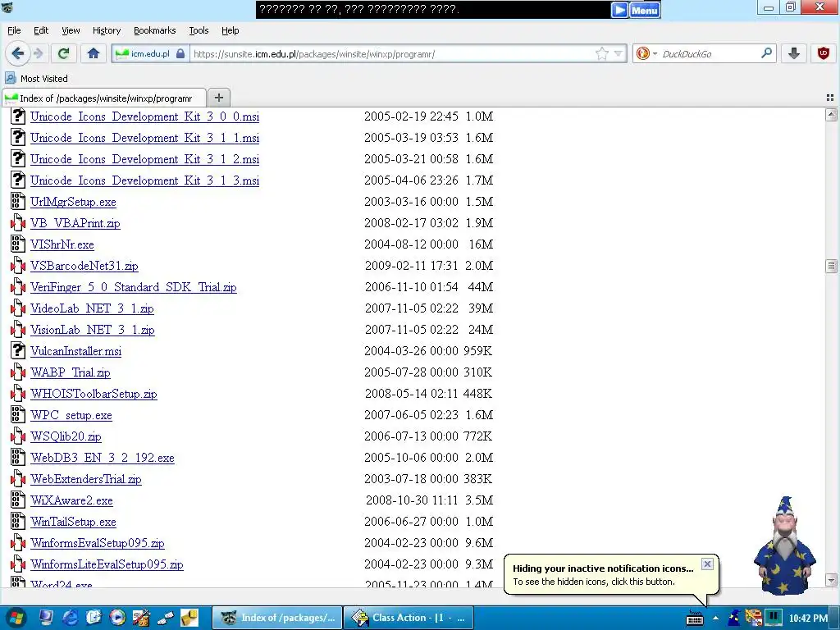Click the green pause tray icon
This screenshot has height=630, width=840.
(x=773, y=618)
